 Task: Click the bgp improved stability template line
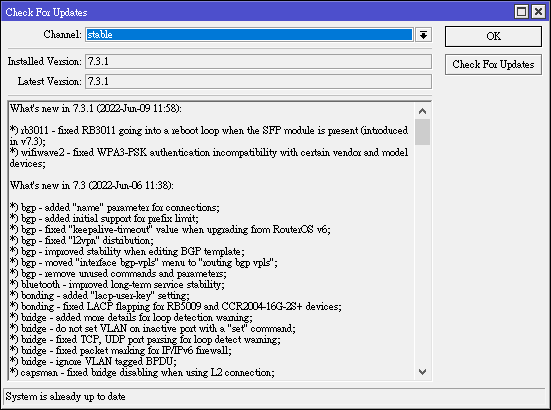click(127, 252)
